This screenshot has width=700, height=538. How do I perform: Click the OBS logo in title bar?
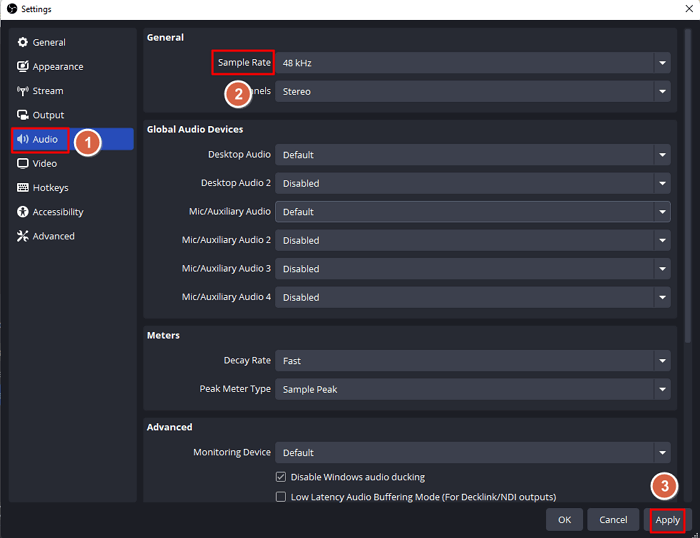[x=12, y=8]
